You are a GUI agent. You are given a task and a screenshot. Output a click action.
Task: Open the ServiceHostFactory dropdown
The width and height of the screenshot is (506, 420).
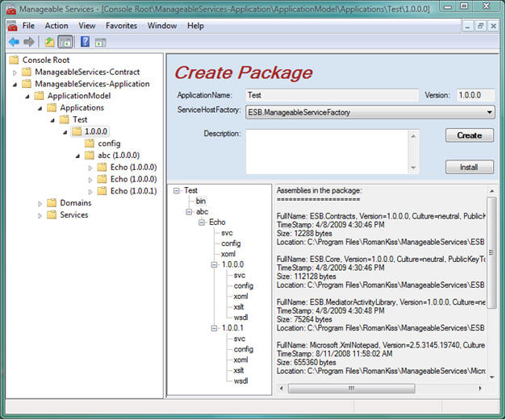tap(489, 113)
